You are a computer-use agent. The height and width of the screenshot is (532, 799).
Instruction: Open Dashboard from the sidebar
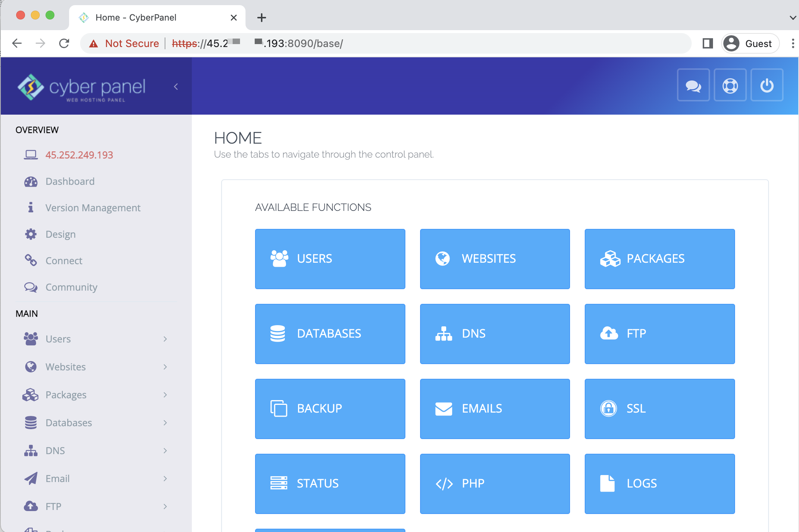click(x=70, y=181)
